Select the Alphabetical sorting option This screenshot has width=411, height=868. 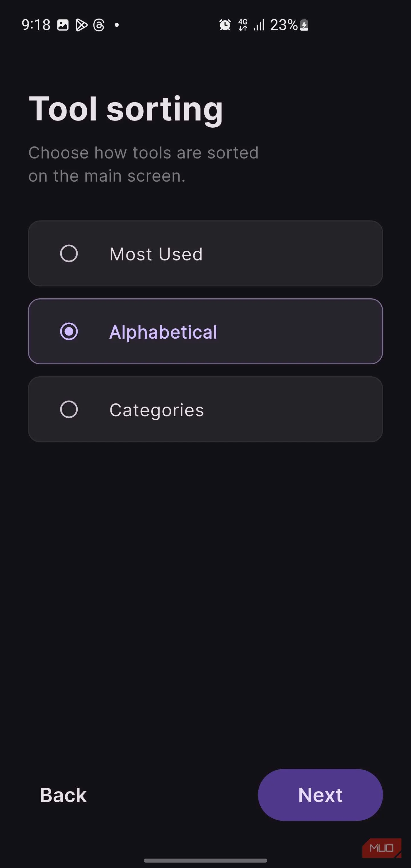tap(69, 331)
